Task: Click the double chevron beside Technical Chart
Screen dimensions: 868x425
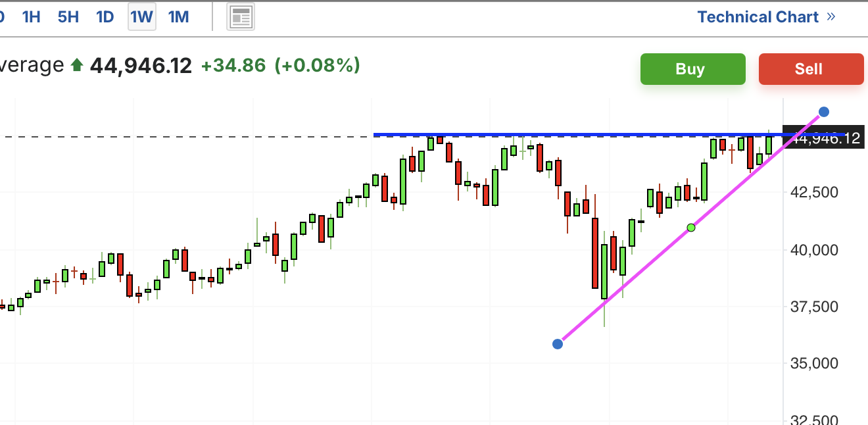Action: point(831,16)
